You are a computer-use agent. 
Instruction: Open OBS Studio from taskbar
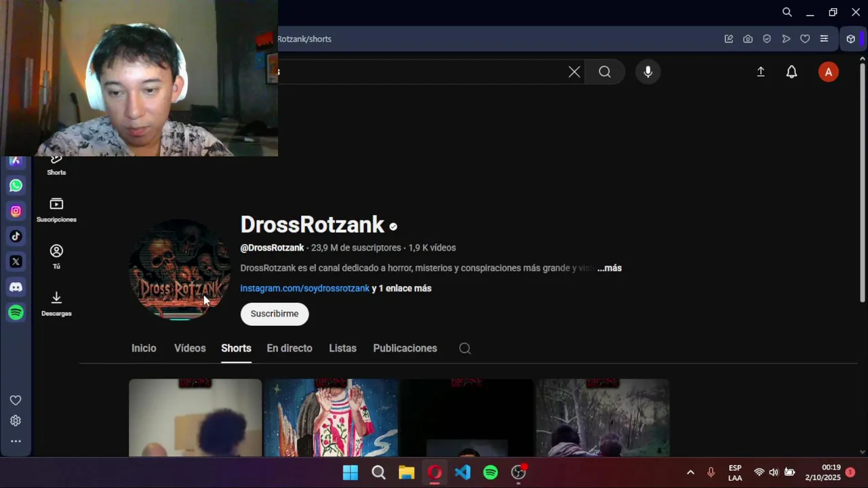pos(519,472)
